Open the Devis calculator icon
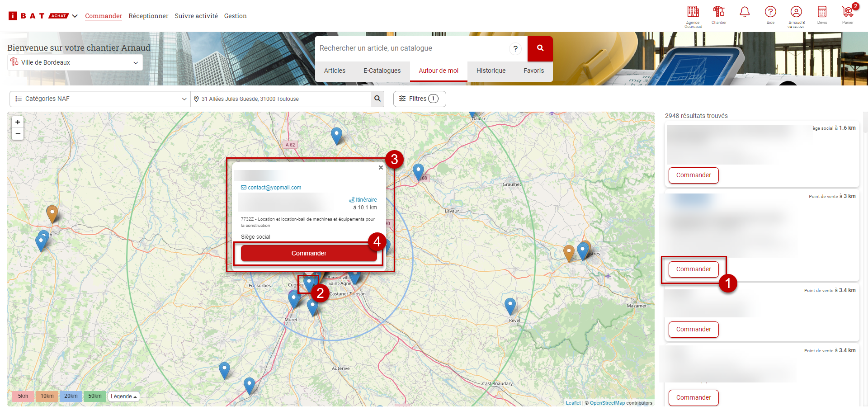Viewport: 868px width, 420px height. tap(822, 14)
